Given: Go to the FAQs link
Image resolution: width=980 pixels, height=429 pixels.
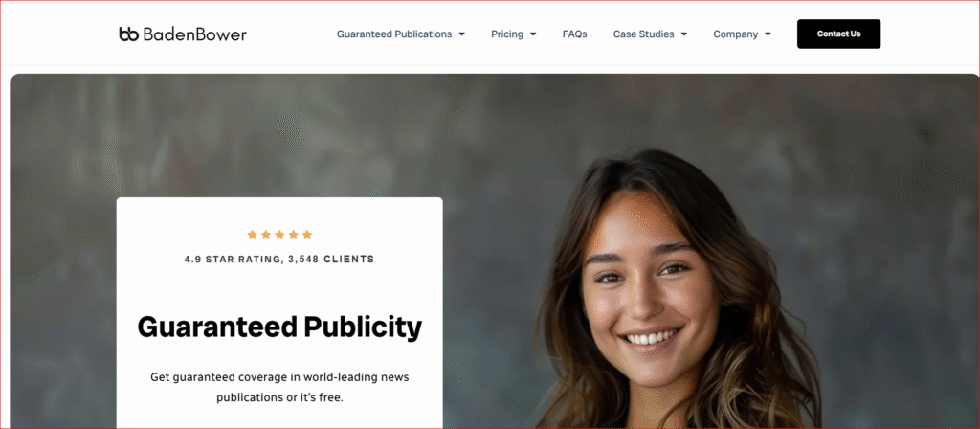Looking at the screenshot, I should pos(574,34).
